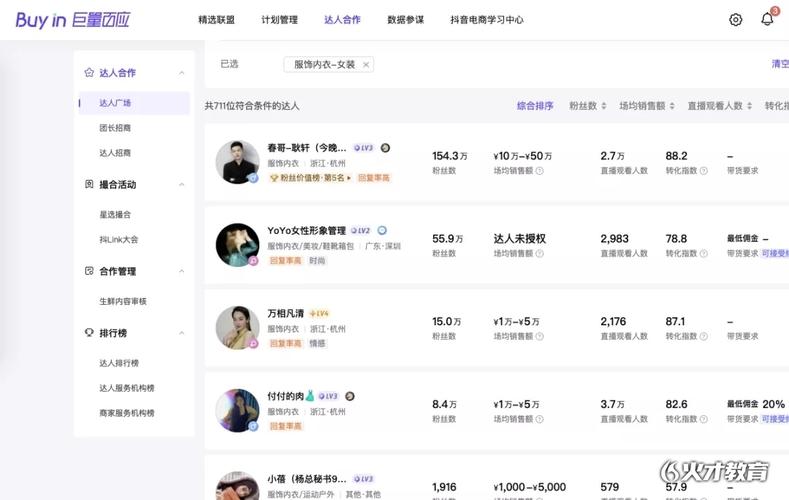Sort by 直播观看人数
The width and height of the screenshot is (789, 500).
click(x=720, y=106)
